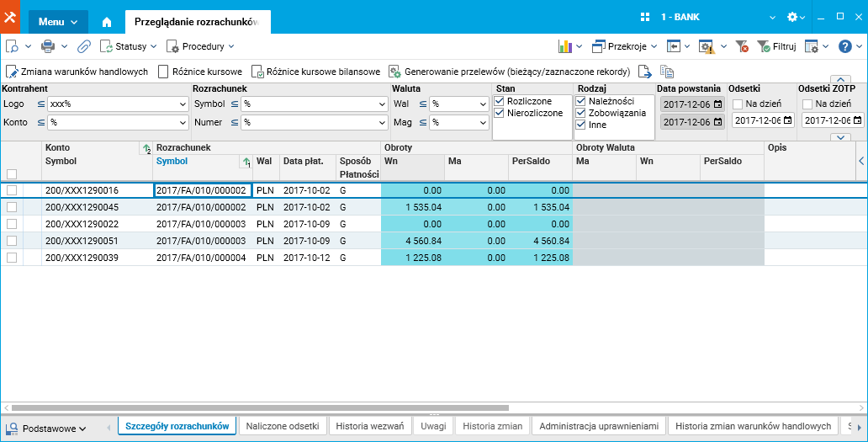Click Generowanie przelewów button

510,72
